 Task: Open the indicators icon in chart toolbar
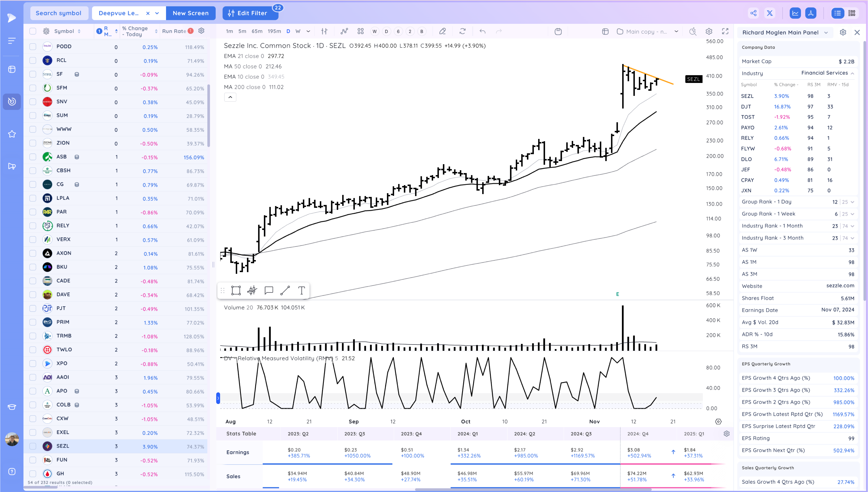tap(344, 31)
